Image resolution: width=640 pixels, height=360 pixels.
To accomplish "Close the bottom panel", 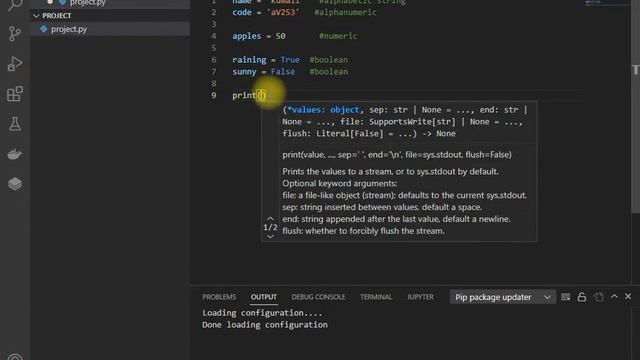I will pyautogui.click(x=628, y=296).
